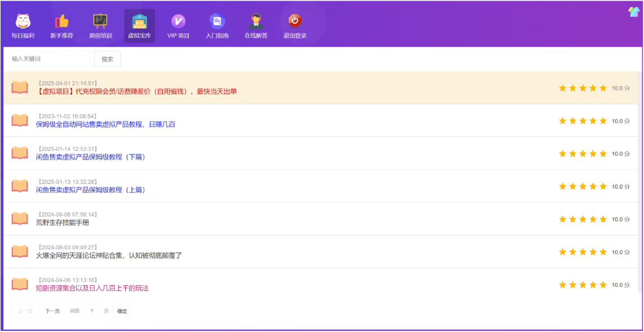This screenshot has height=332, width=644.
Task: Open the 每日福利 lucky cat icon
Action: pyautogui.click(x=23, y=22)
